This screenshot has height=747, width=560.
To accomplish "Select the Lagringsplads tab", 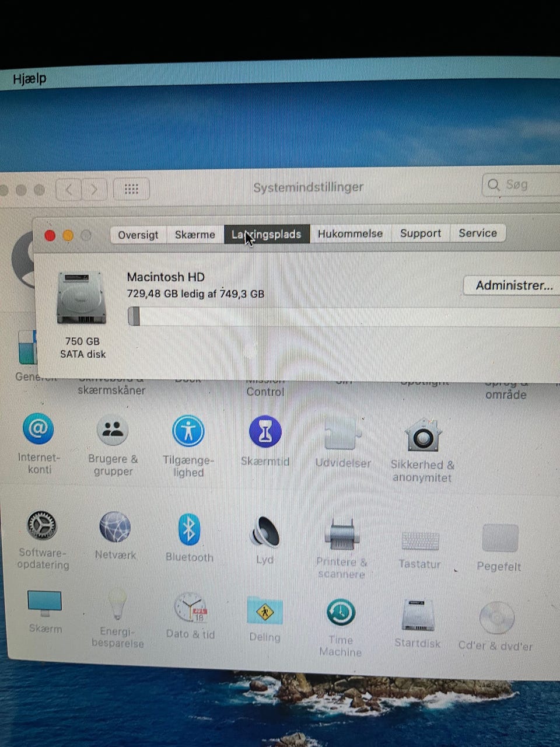I will (x=267, y=234).
